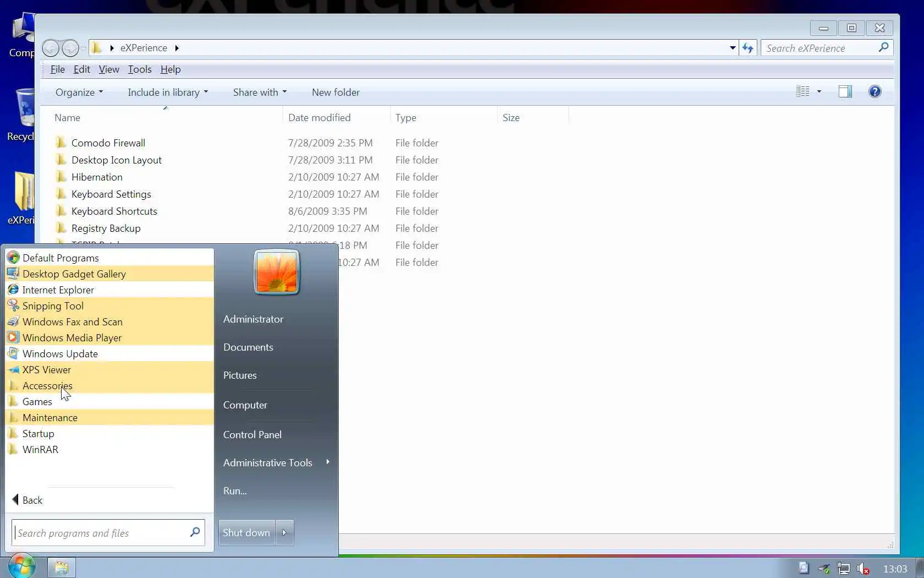This screenshot has width=924, height=578.
Task: Show the preview pane
Action: coord(845,91)
